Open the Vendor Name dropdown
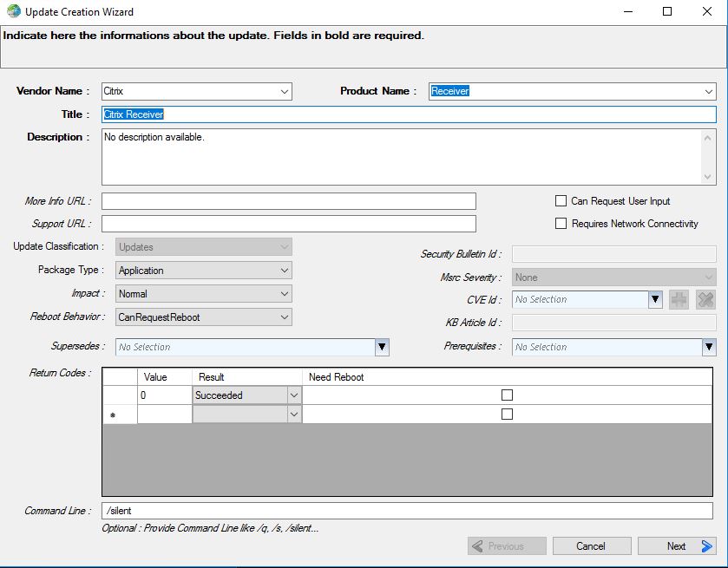Screen dimensions: 728x568 click(285, 91)
